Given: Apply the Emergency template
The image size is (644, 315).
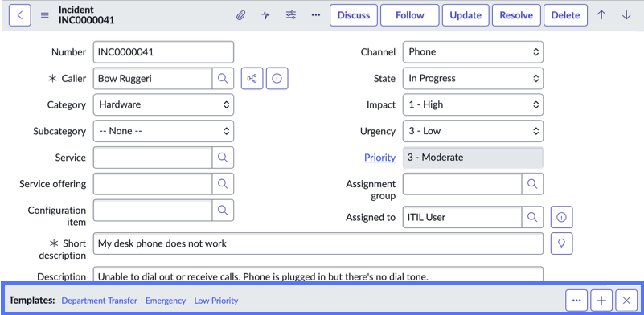Looking at the screenshot, I should click(166, 301).
